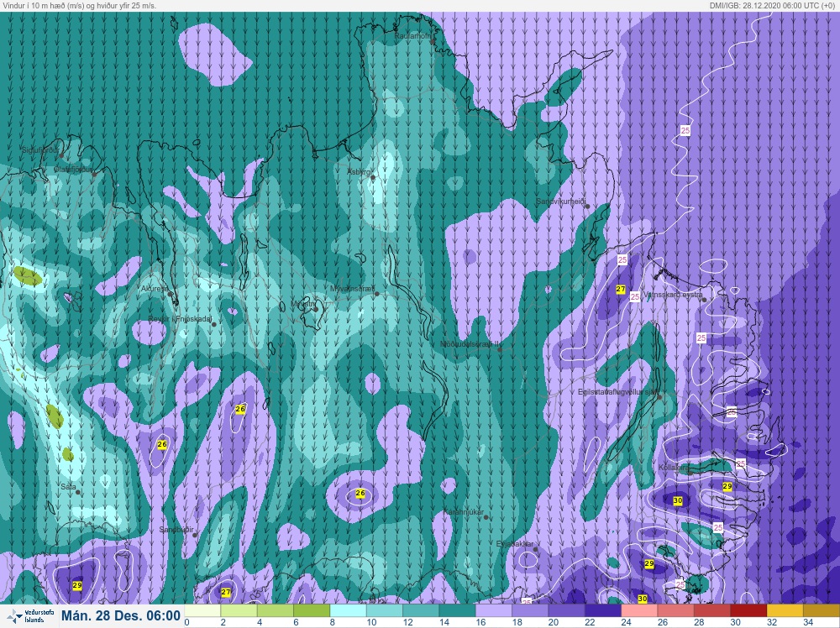
Task: Click the Mán. 28 Des. 06:00 timestamp
Action: point(120,615)
